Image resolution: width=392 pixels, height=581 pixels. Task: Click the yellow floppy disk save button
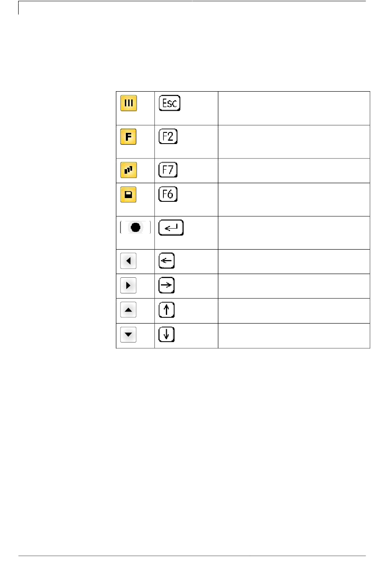tap(128, 194)
